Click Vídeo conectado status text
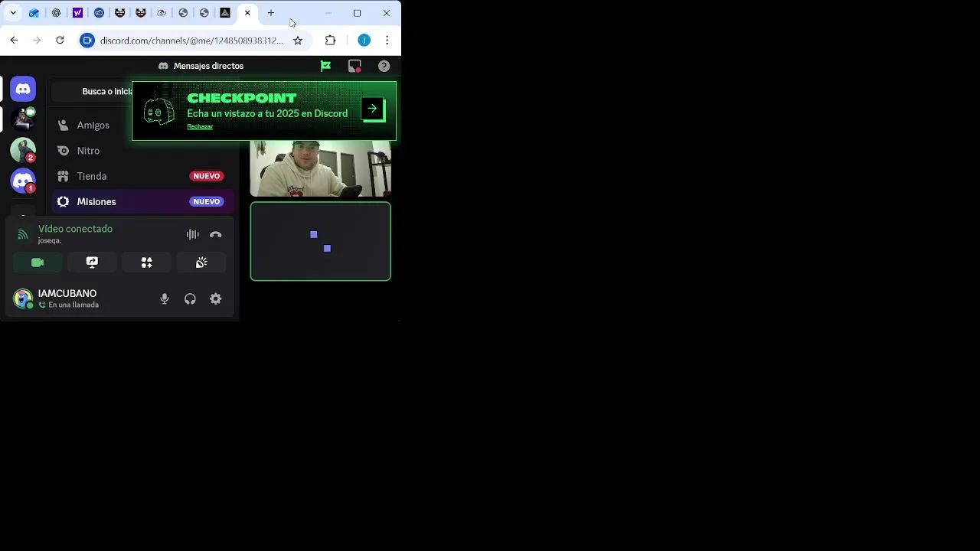 (x=75, y=229)
